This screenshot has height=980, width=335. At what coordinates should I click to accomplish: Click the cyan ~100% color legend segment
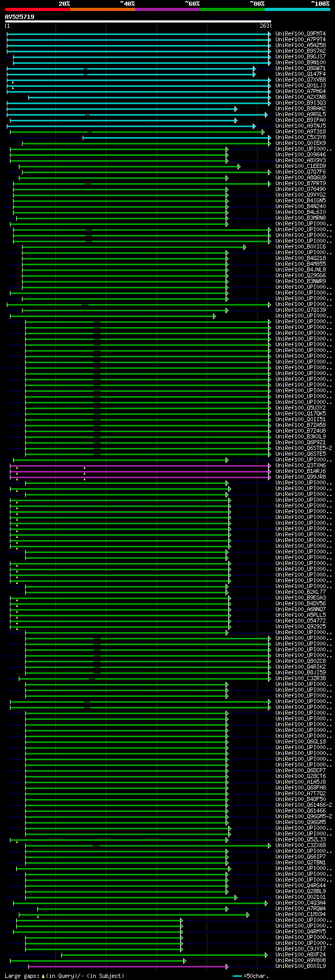click(297, 9)
